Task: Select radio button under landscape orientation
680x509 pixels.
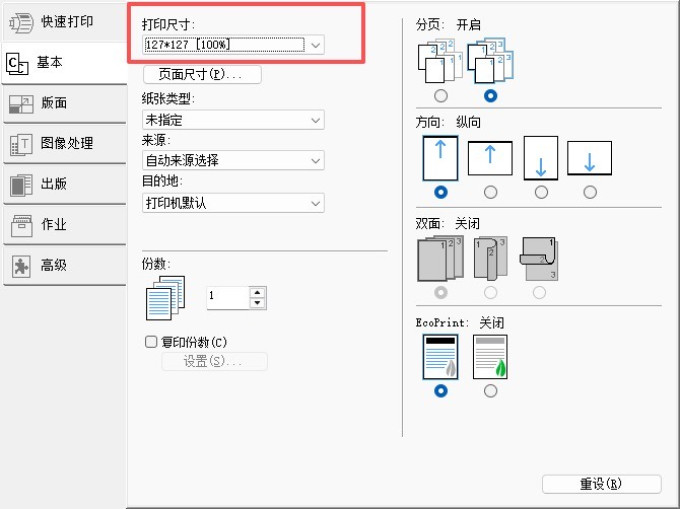Action: [x=490, y=192]
